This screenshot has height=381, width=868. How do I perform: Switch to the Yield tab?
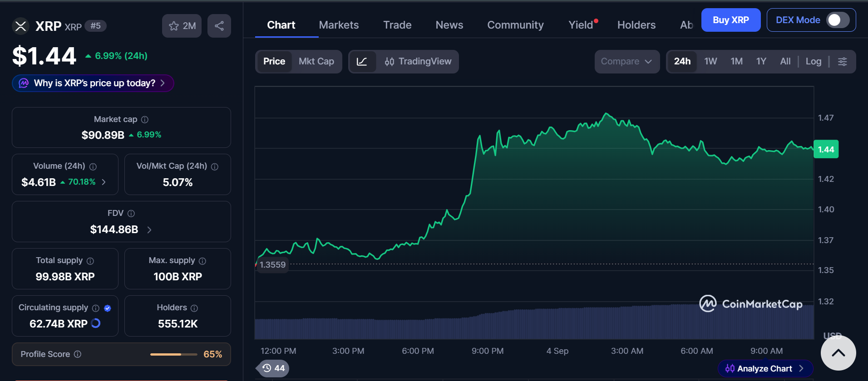coord(581,25)
